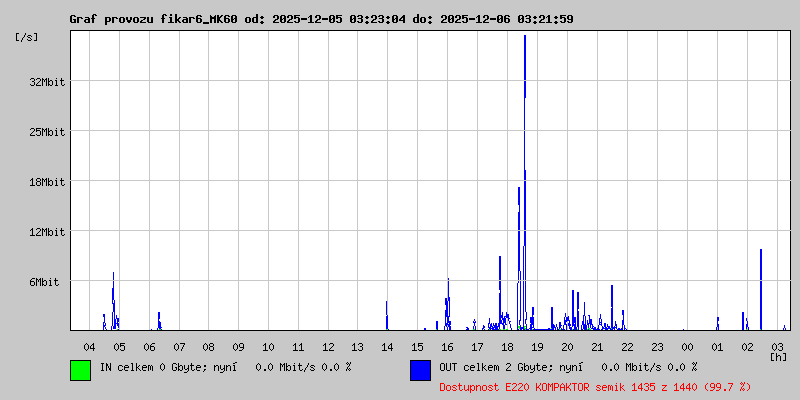The height and width of the screenshot is (400, 800).
Task: Click the 6Mbit label on the y-axis
Action: coord(44,282)
